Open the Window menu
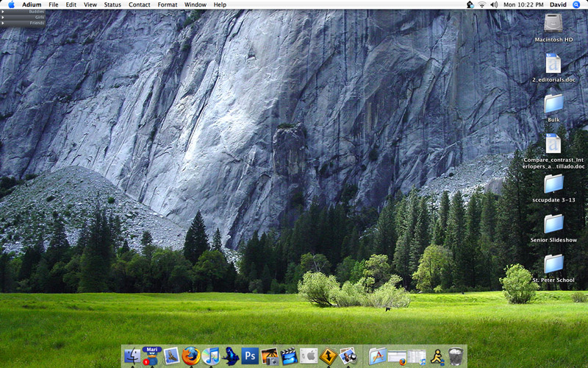Viewport: 588px width, 368px height. click(x=196, y=4)
